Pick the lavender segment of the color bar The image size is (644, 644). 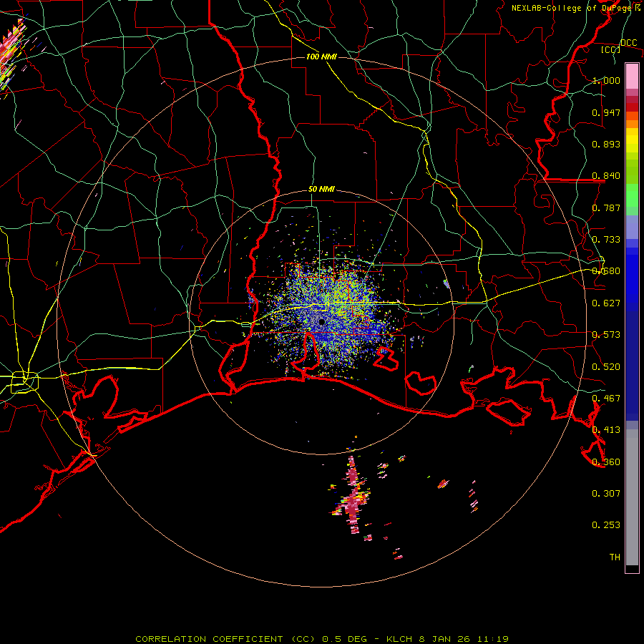coord(632,228)
